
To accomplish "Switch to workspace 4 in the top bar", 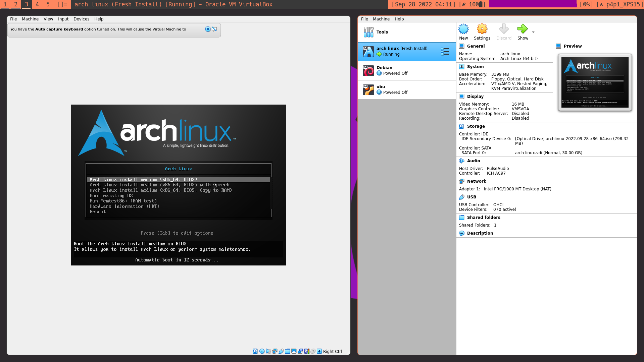I will coord(37,4).
